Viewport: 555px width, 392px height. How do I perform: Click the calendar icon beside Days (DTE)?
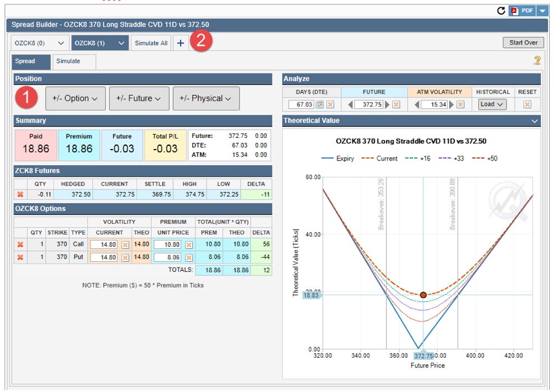coord(319,104)
